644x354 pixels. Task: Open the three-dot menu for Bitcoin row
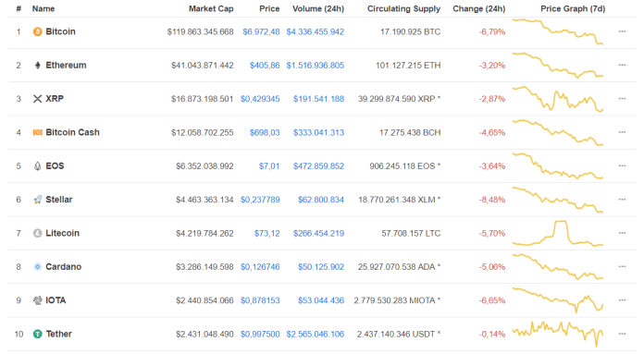click(622, 31)
